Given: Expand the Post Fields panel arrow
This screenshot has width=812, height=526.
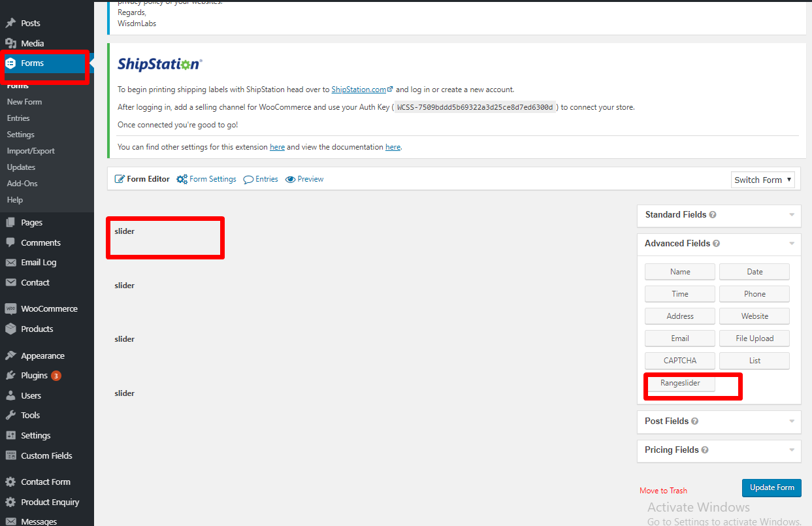Looking at the screenshot, I should 792,421.
